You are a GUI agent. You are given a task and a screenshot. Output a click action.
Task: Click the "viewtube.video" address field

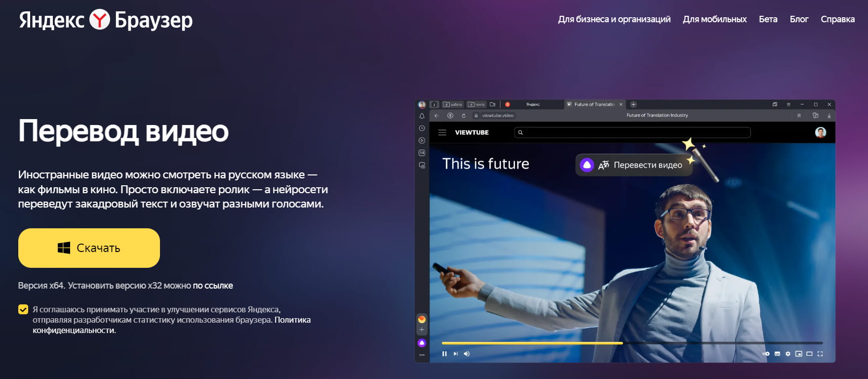pos(498,116)
